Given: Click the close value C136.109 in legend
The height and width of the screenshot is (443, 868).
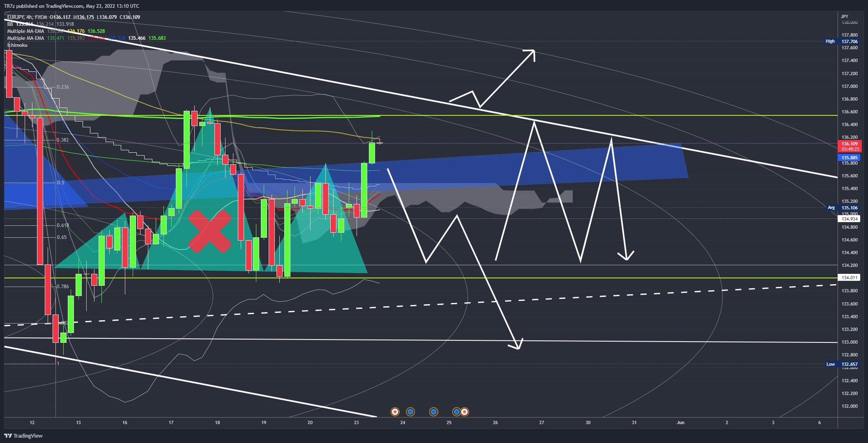Looking at the screenshot, I should pos(130,17).
